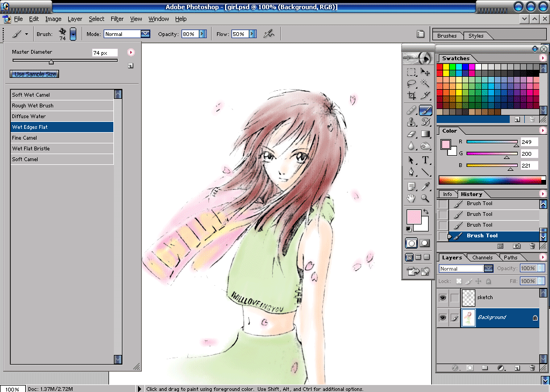Image resolution: width=550 pixels, height=392 pixels.
Task: Switch to the Info tab
Action: pyautogui.click(x=447, y=194)
